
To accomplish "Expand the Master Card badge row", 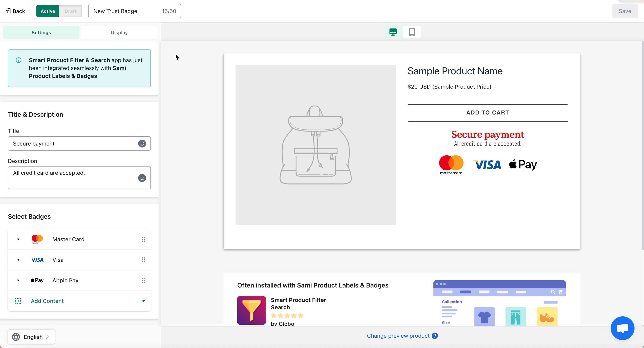I will (x=18, y=239).
